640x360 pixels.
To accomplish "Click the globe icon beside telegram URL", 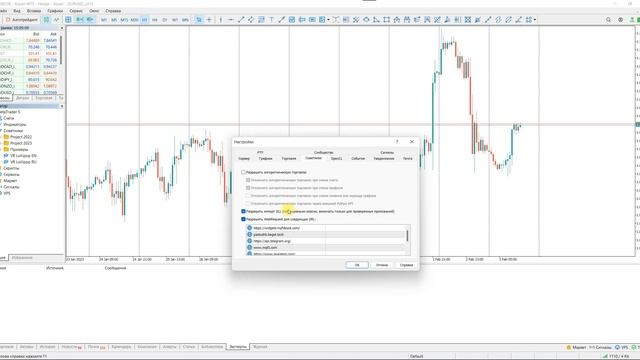I will (x=249, y=241).
